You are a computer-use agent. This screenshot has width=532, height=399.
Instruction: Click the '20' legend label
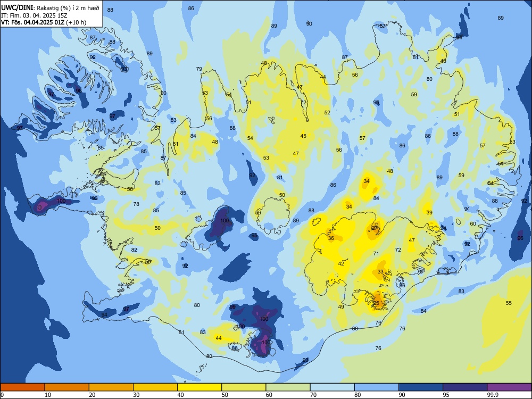click(x=92, y=395)
